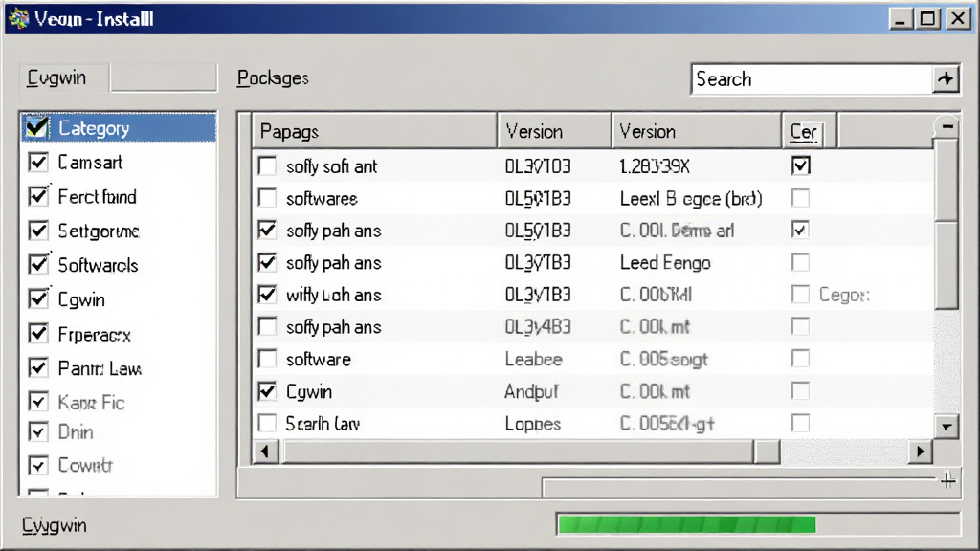Toggle the Frperacrx category checkbox
The width and height of the screenshot is (980, 551).
[38, 333]
